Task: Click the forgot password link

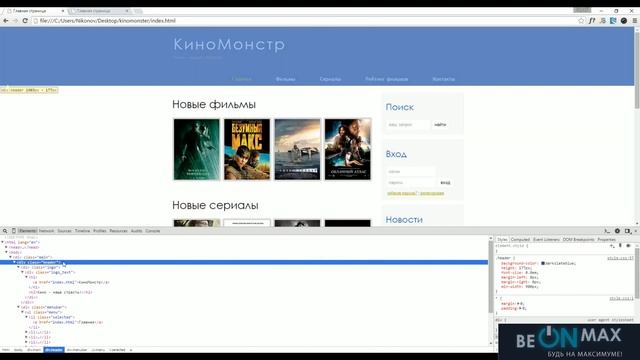Action: [x=402, y=193]
